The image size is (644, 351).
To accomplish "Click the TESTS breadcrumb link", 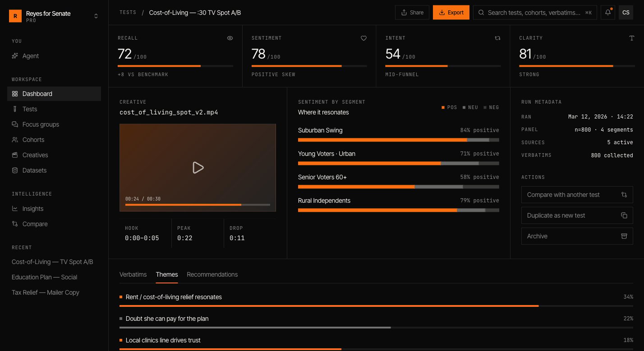I will point(128,13).
